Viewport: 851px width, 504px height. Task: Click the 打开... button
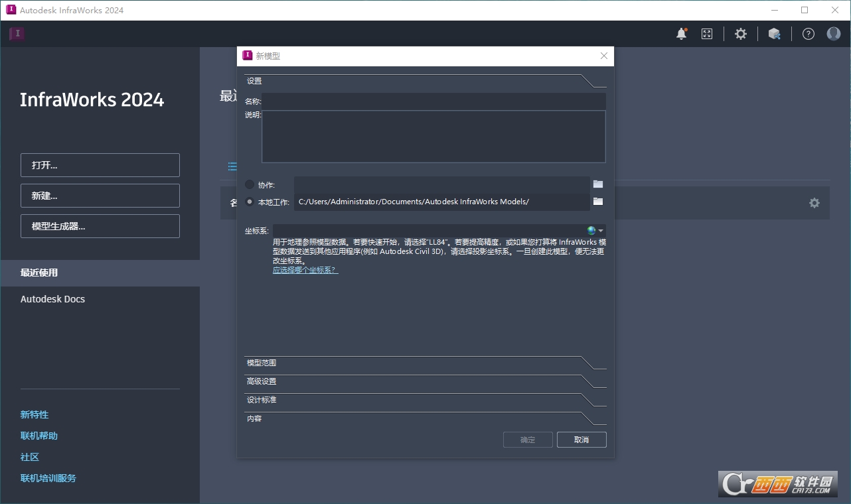pyautogui.click(x=100, y=165)
